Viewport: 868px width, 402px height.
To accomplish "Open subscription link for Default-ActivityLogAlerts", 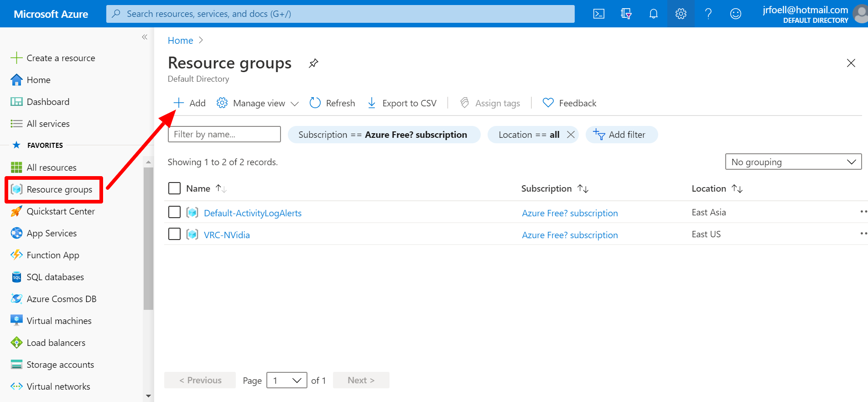I will click(570, 213).
